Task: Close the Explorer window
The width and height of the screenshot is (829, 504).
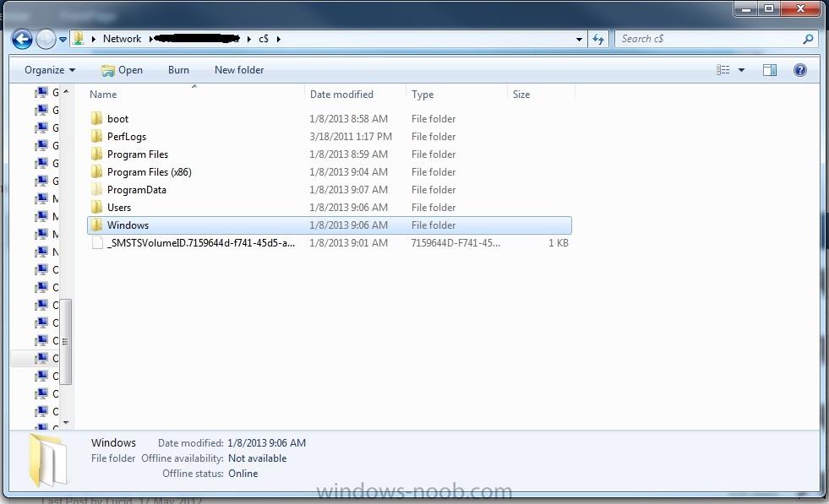Action: (x=801, y=8)
